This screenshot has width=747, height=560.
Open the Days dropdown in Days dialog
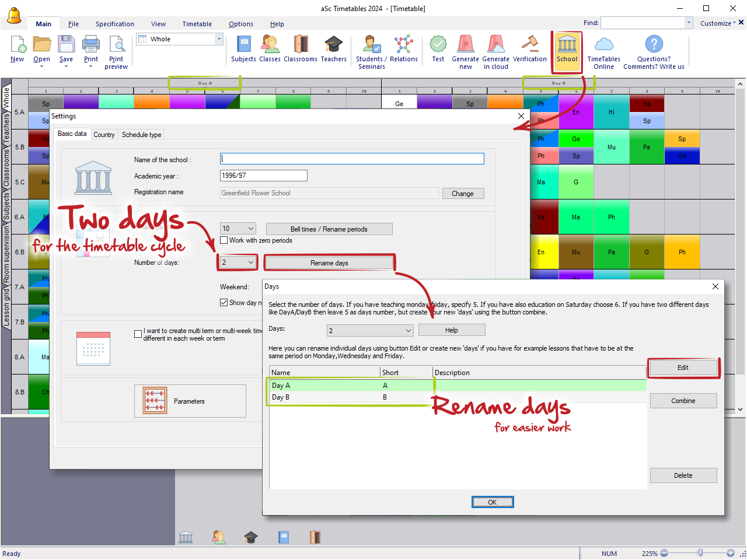tap(370, 331)
